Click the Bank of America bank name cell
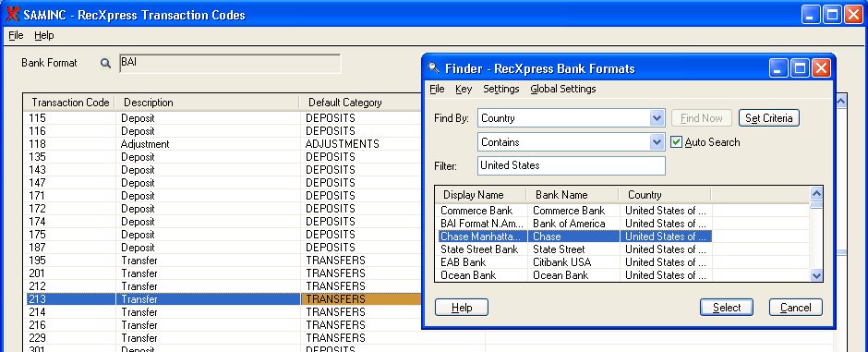The width and height of the screenshot is (868, 352). 574,224
